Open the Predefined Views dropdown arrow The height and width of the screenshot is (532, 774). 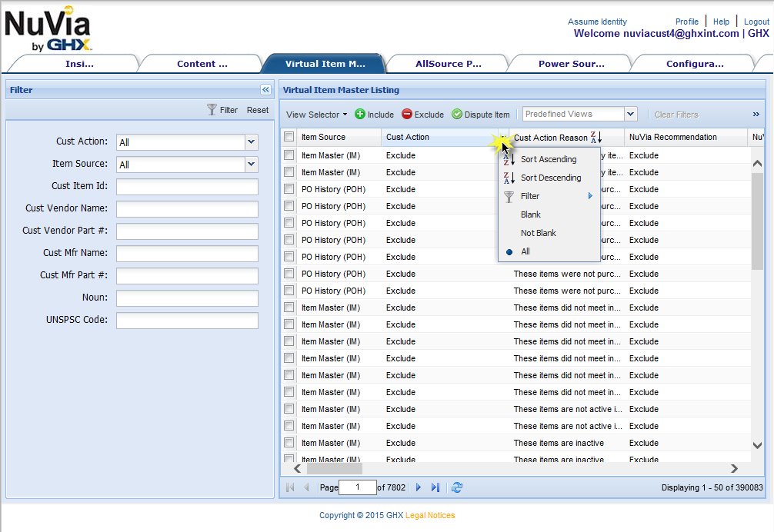pos(630,114)
